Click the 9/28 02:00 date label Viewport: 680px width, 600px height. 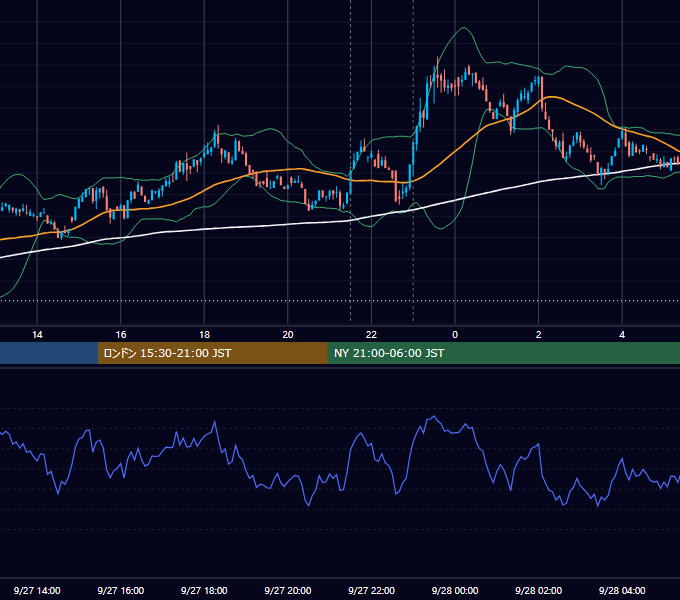(539, 590)
